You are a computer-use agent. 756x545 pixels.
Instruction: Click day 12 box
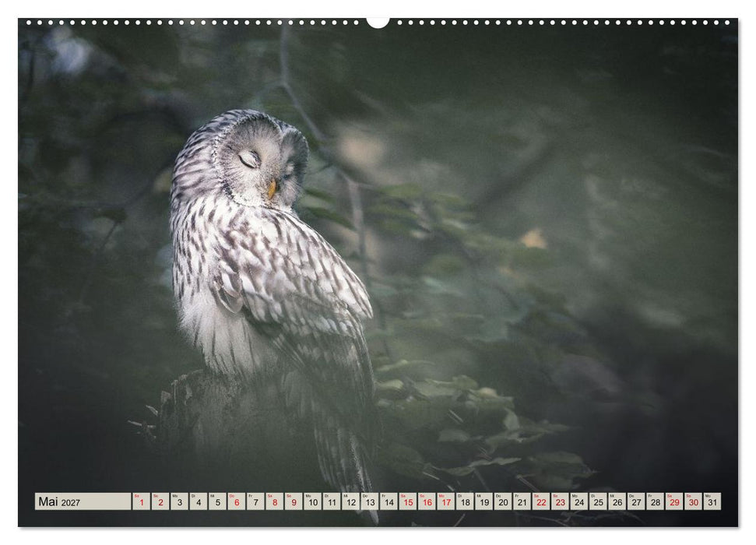(x=351, y=501)
